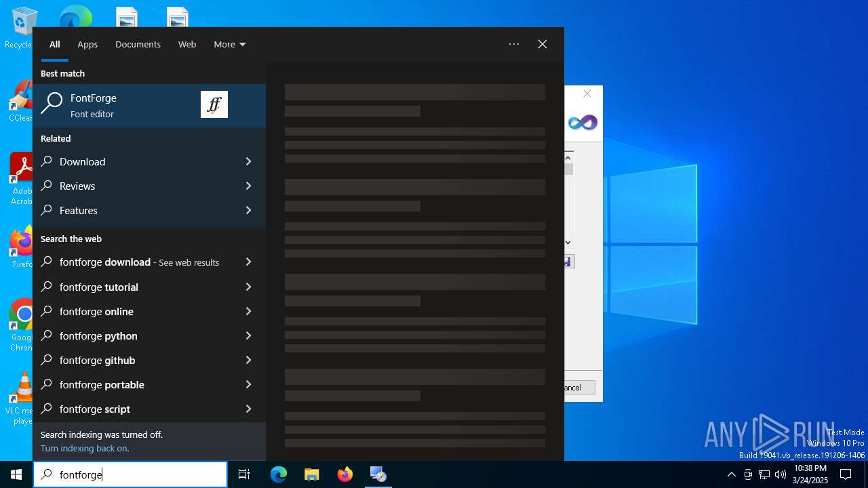The image size is (868, 488).
Task: Switch to the Apps search tab
Action: coord(87,44)
